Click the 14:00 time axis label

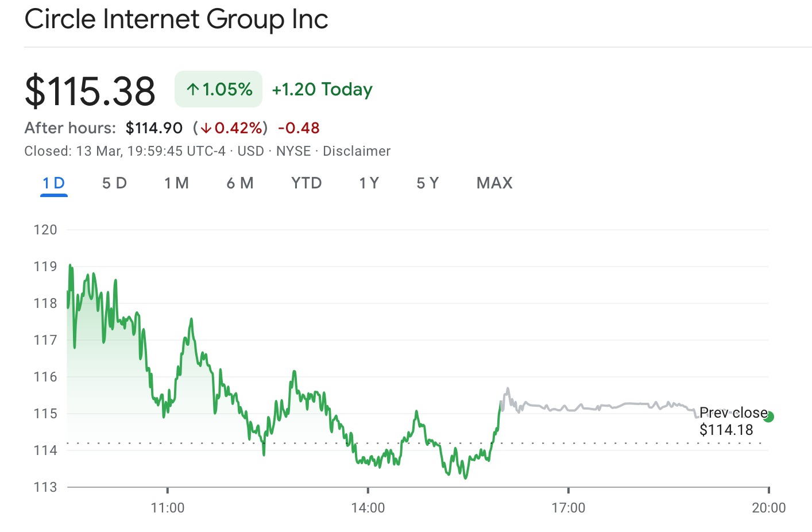(x=368, y=508)
